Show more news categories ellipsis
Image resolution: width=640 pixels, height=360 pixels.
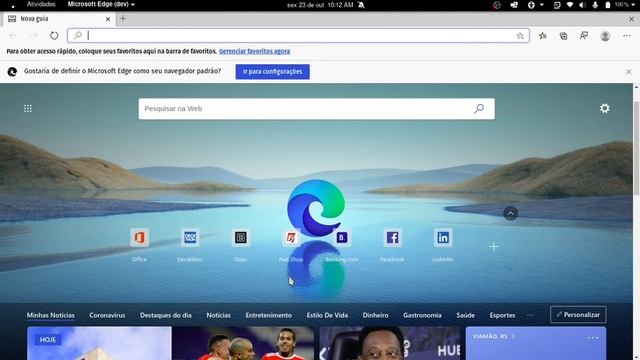pyautogui.click(x=530, y=315)
